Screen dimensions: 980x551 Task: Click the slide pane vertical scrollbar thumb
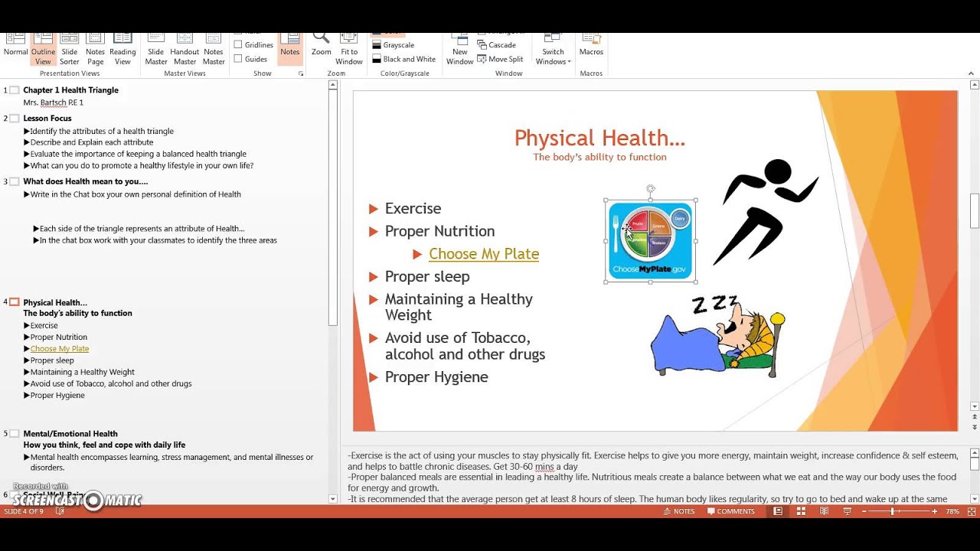point(975,211)
